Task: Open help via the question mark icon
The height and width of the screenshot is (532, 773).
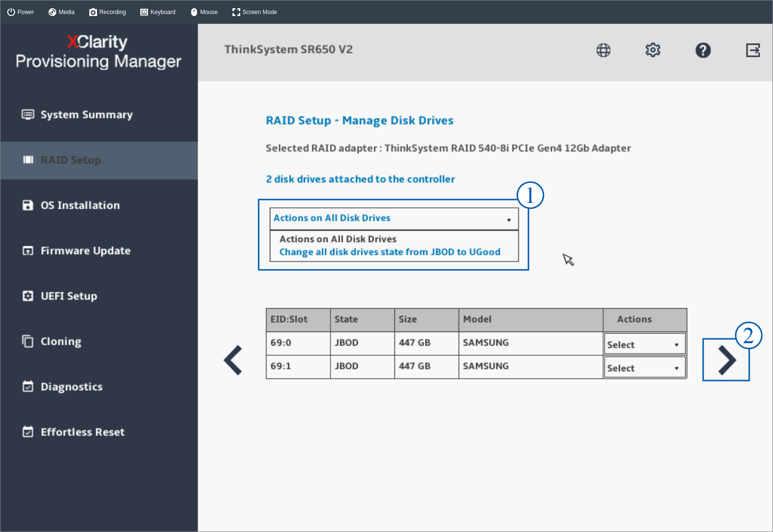Action: (703, 50)
